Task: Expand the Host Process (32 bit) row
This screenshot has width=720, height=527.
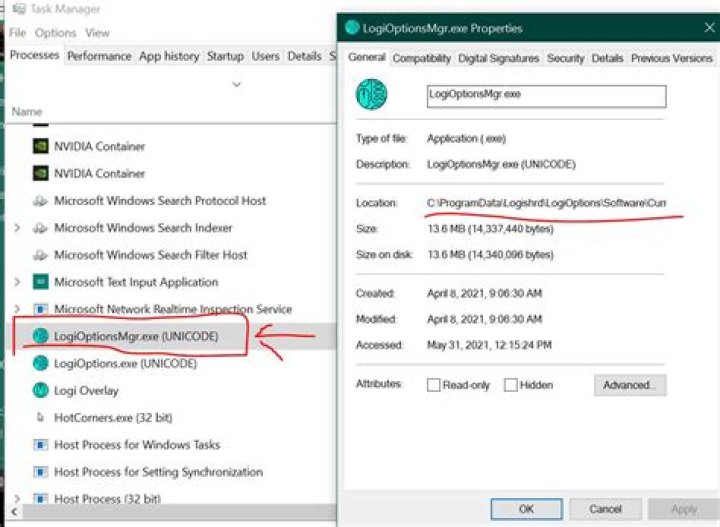Action: (17, 498)
